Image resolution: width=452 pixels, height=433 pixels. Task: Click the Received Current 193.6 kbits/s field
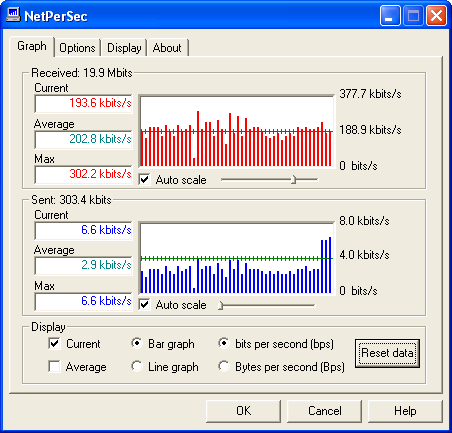84,104
